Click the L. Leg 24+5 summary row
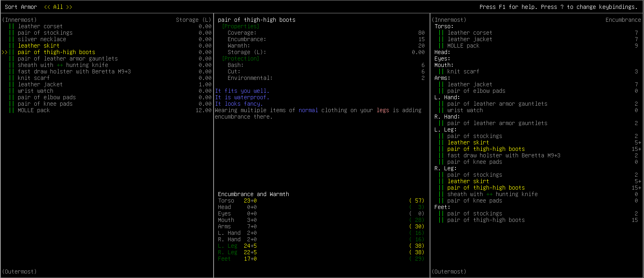This screenshot has height=278, width=644. 321,246
